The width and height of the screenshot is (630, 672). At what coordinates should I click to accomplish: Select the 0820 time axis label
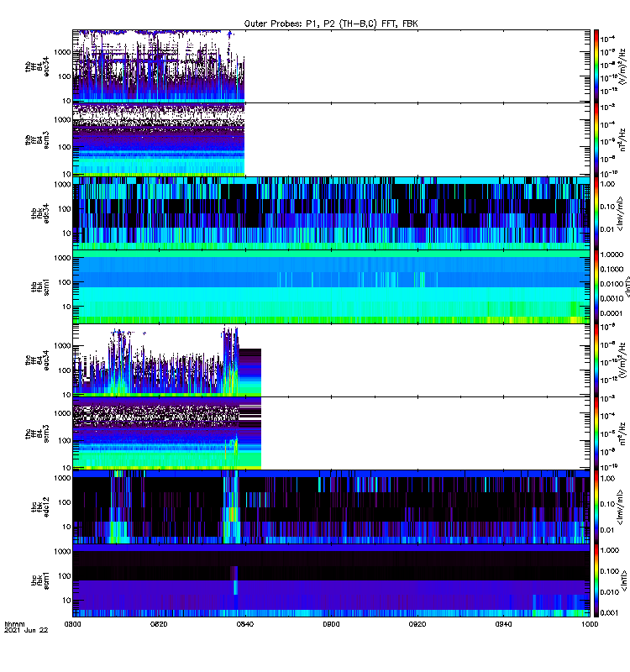click(159, 624)
